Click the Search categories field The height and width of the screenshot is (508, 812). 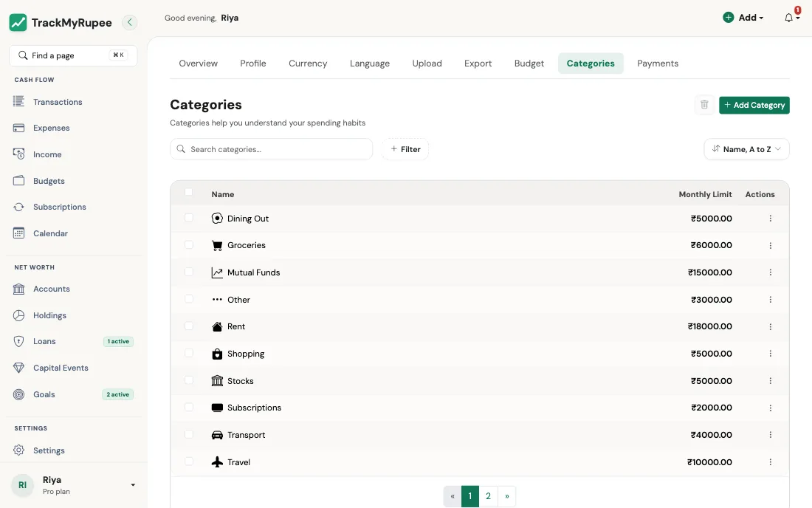(x=272, y=149)
